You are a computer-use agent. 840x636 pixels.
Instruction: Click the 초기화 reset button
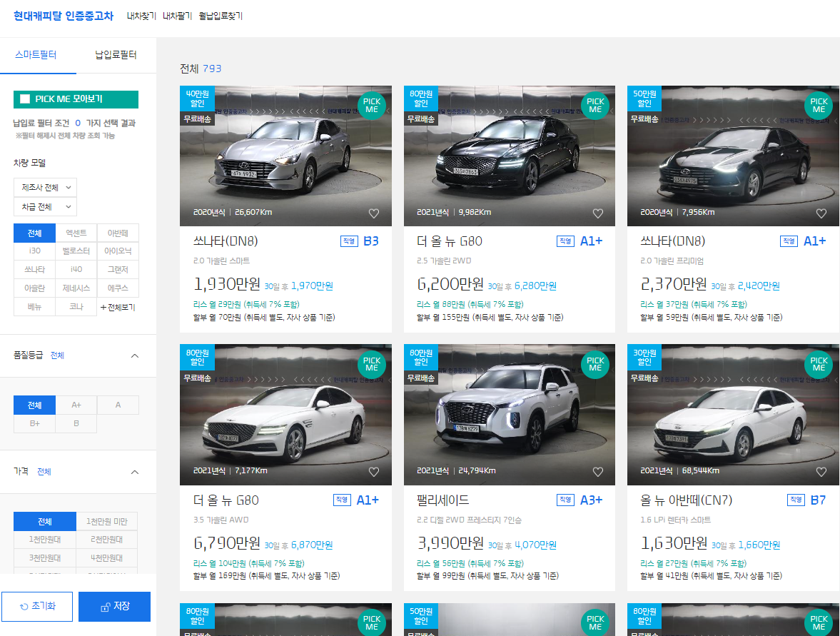[37, 607]
